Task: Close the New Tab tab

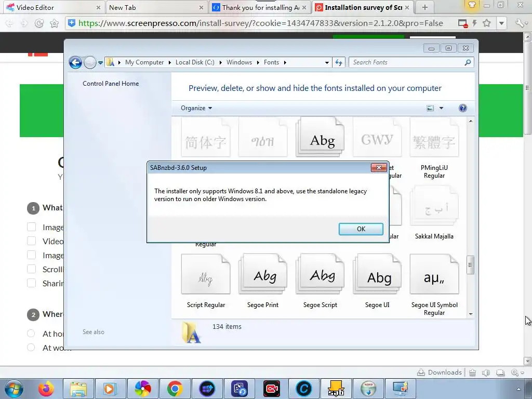Action: [x=201, y=7]
